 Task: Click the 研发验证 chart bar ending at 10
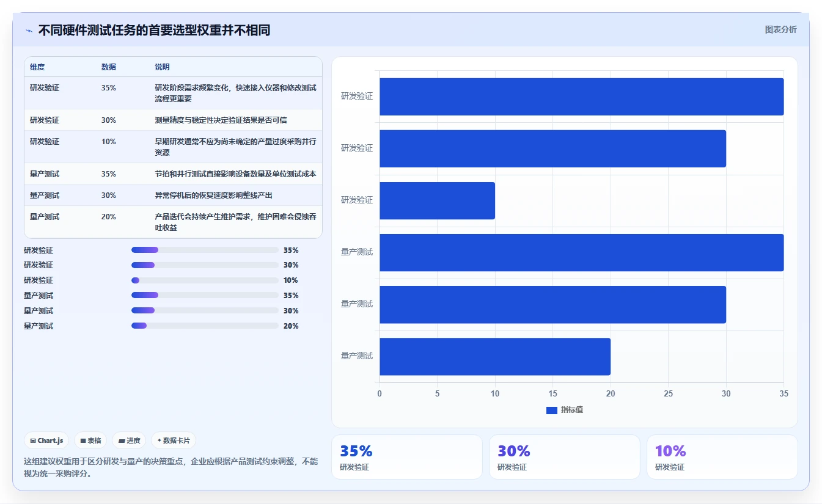click(437, 200)
